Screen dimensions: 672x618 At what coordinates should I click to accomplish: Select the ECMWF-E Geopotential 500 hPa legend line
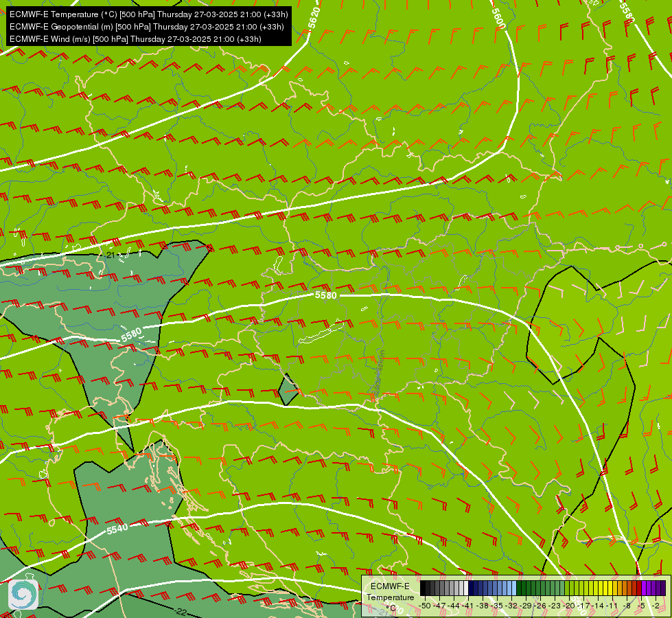tap(147, 27)
